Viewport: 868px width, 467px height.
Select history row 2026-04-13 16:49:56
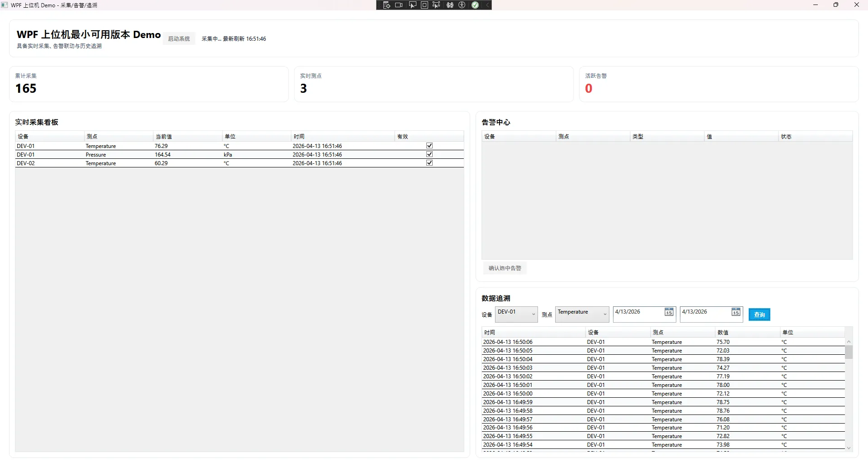663,427
